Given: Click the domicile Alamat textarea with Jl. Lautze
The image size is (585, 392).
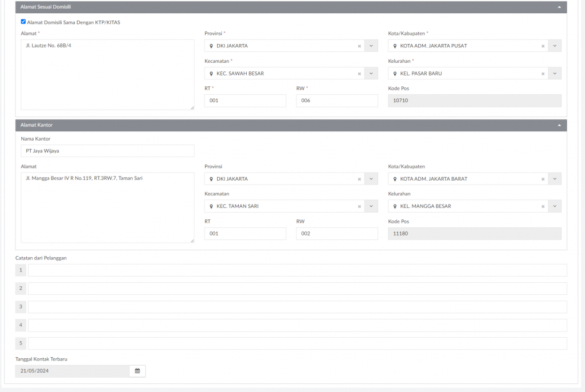Looking at the screenshot, I should pos(107,75).
